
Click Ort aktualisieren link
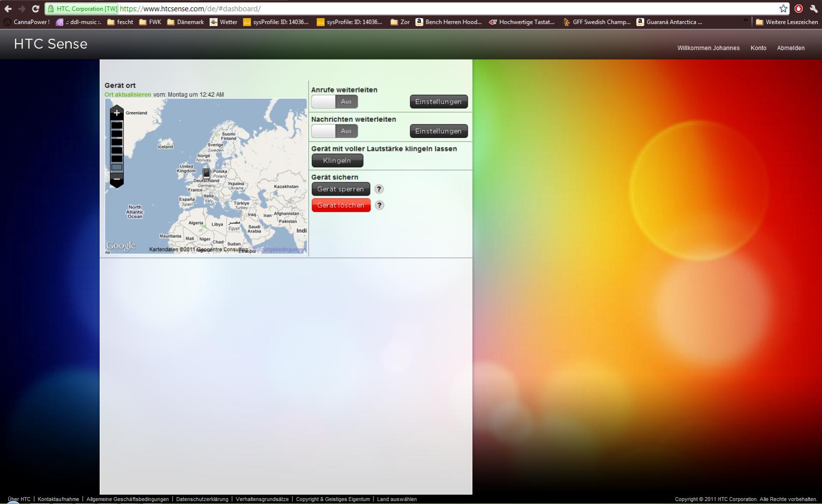pyautogui.click(x=128, y=95)
